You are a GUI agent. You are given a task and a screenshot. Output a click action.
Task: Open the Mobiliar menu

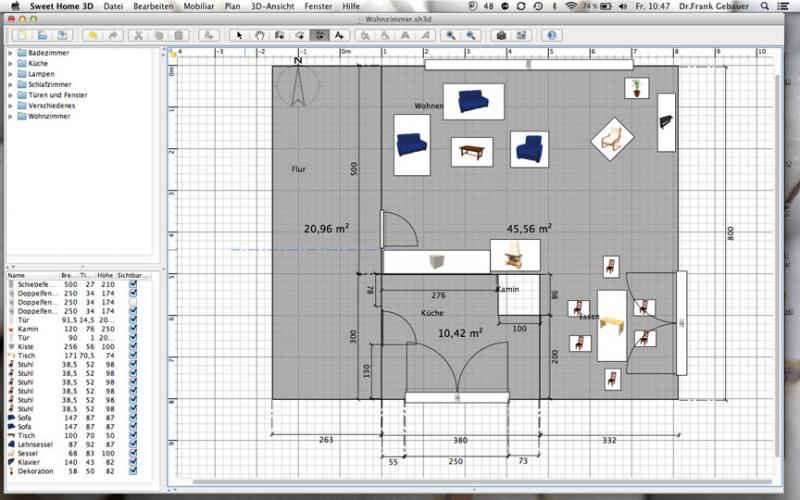(x=198, y=6)
